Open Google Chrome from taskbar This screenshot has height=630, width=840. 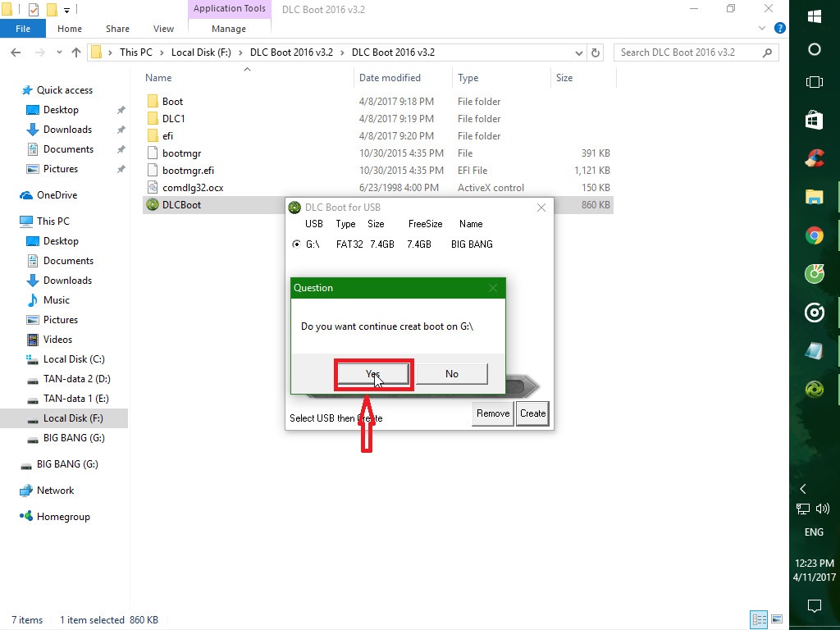point(815,235)
